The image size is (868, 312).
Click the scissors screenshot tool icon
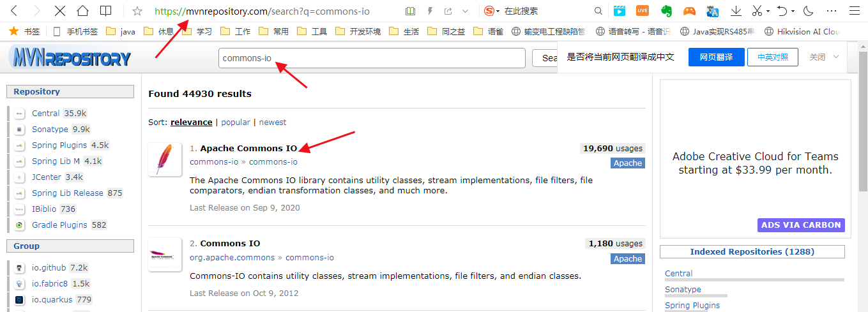pos(757,11)
